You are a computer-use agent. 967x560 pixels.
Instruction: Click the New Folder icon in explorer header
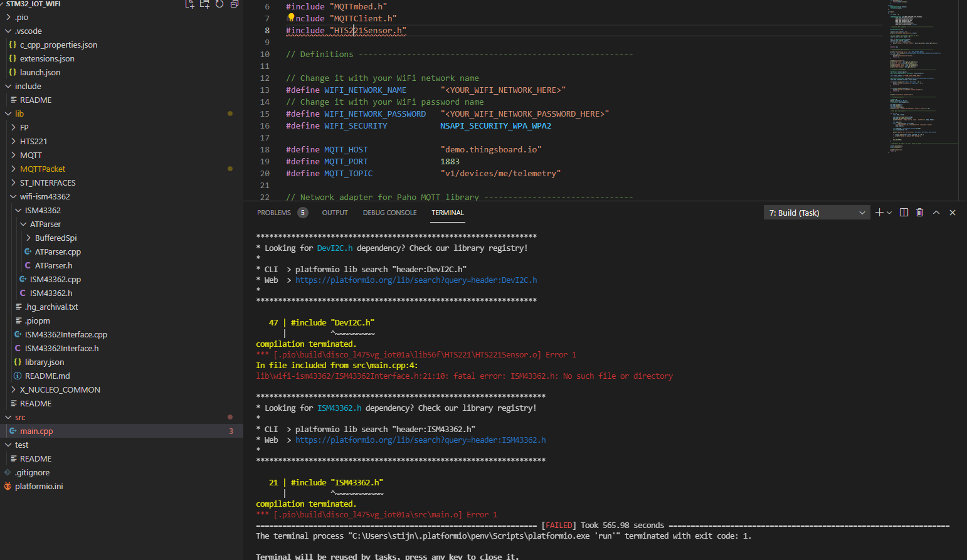[x=204, y=4]
